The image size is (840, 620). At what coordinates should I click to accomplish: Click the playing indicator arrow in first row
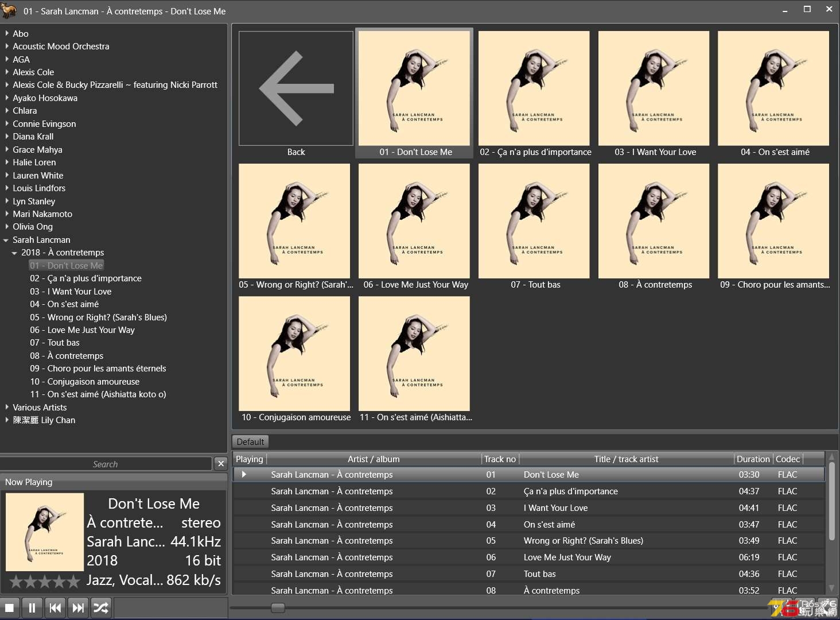[244, 474]
